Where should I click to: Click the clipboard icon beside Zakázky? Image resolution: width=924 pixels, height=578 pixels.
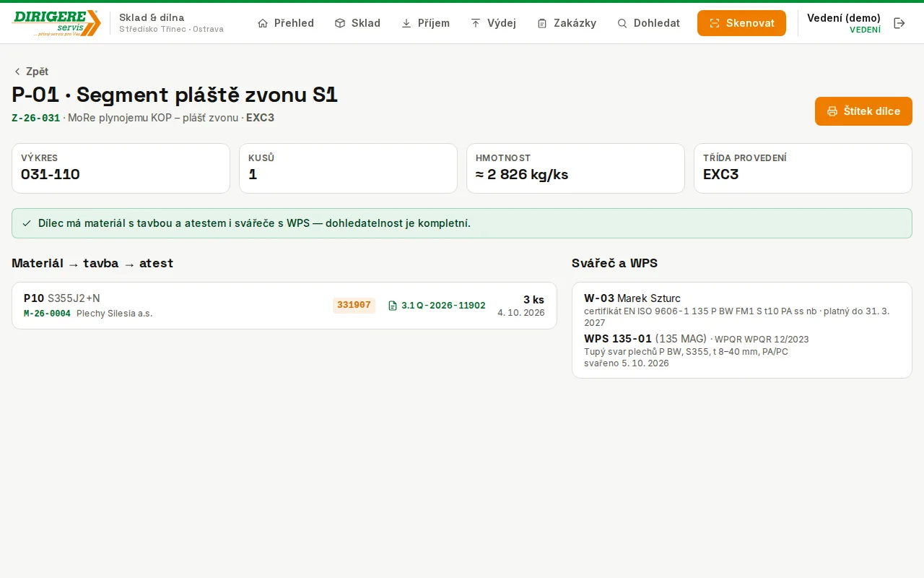(x=542, y=23)
